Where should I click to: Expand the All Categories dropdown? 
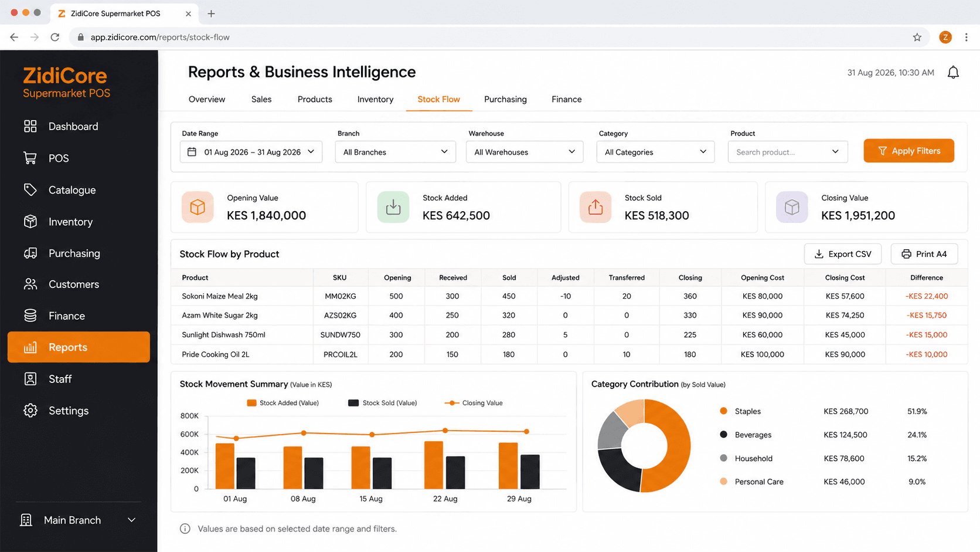(x=655, y=152)
